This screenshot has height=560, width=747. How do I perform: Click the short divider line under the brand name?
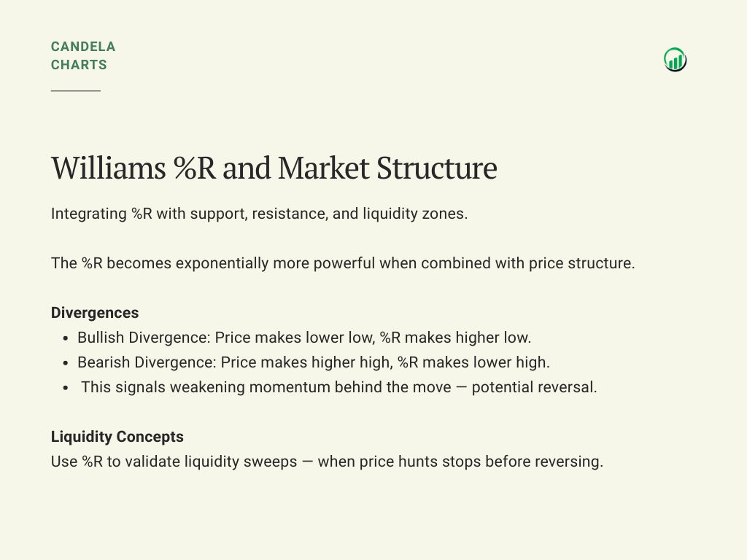76,91
